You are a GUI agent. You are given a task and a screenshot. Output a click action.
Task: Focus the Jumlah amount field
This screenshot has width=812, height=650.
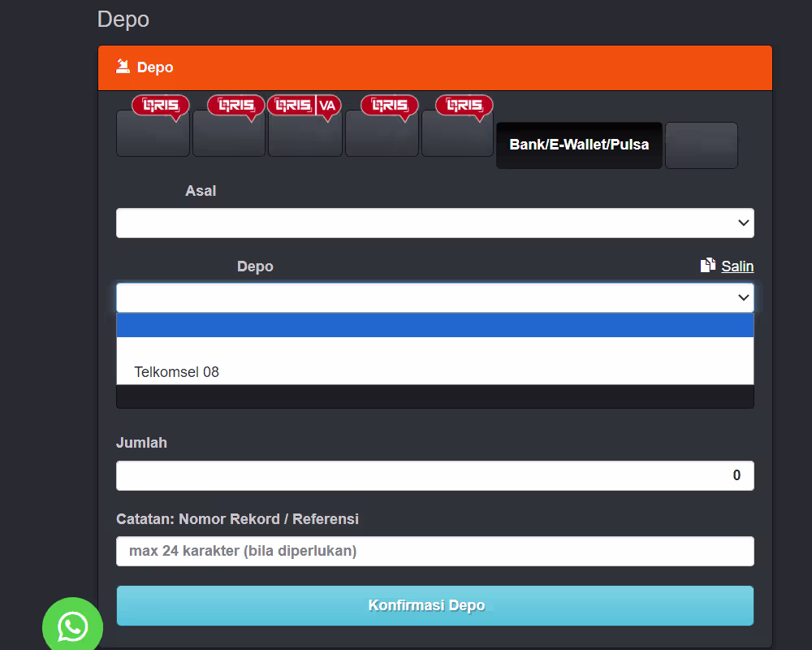435,475
